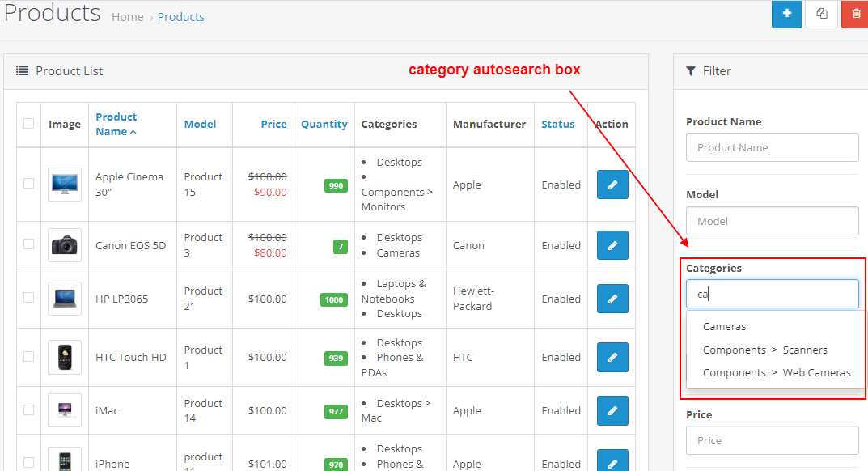Screen dimensions: 868x471
Task: Select Cameras from category suggestions
Action: point(724,326)
